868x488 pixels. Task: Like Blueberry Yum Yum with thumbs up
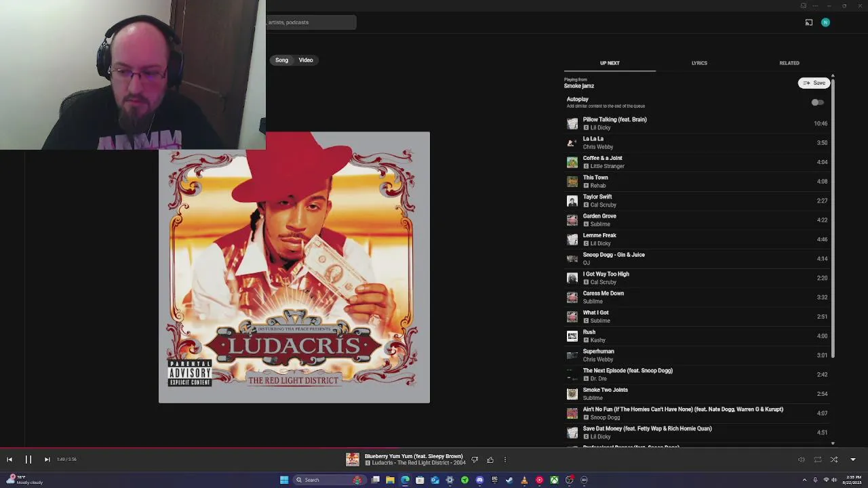pyautogui.click(x=490, y=460)
